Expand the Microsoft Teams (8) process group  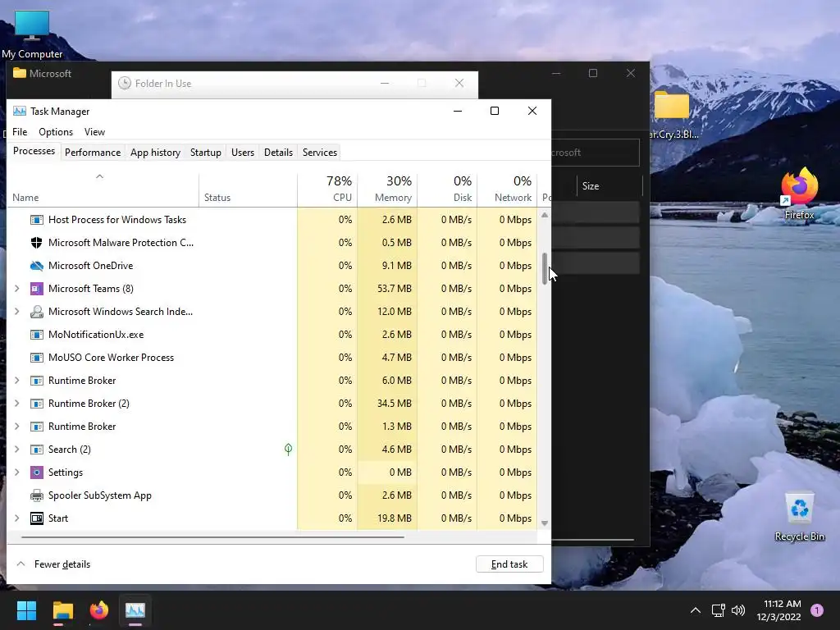pos(17,289)
